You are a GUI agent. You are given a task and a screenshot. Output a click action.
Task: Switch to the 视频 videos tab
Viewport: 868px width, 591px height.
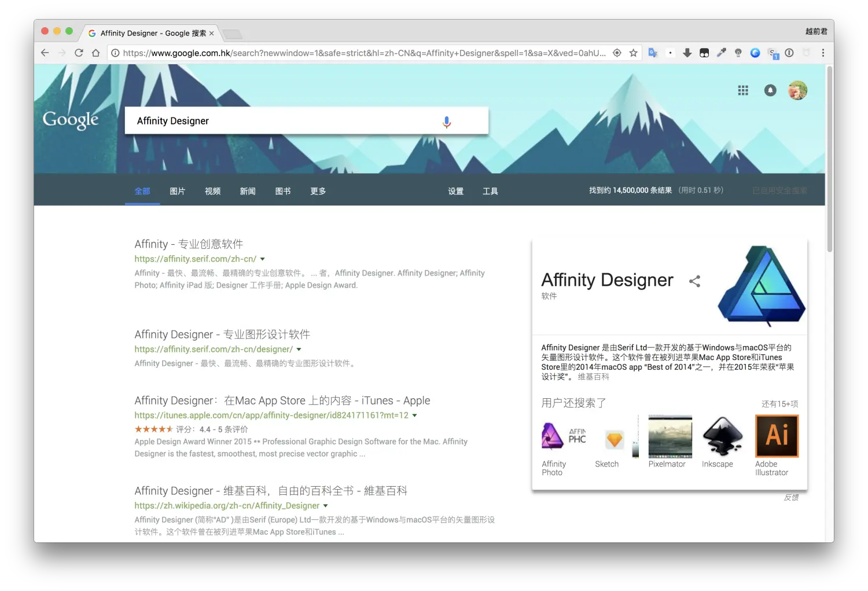coord(213,191)
